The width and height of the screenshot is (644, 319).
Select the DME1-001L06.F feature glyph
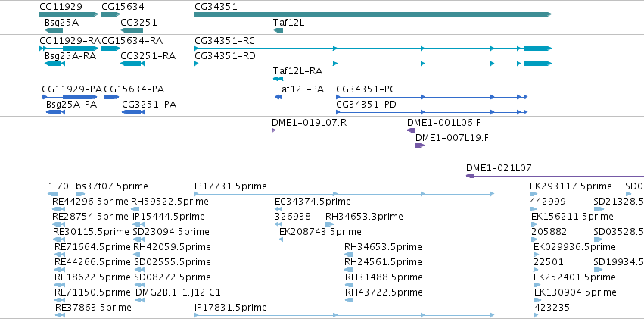411,130
